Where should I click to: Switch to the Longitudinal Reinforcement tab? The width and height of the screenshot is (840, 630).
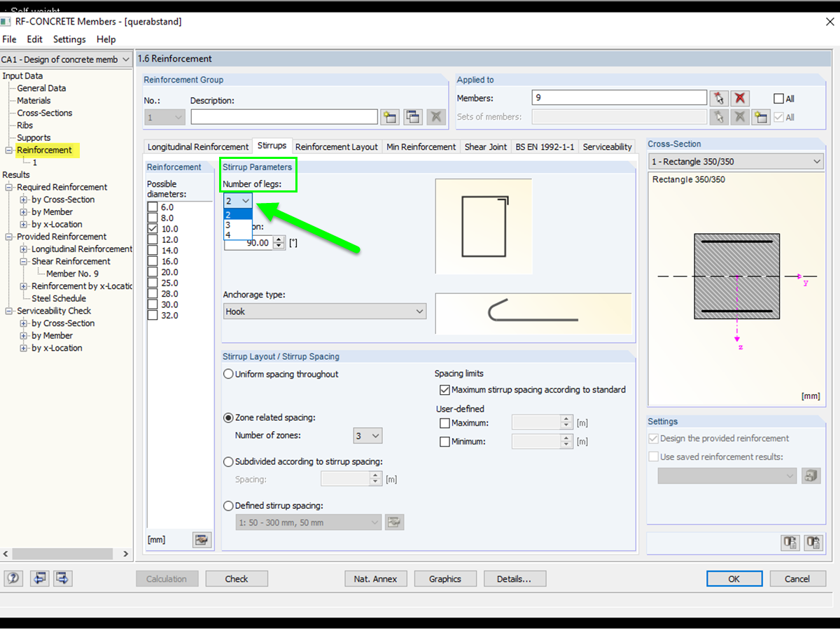(198, 147)
